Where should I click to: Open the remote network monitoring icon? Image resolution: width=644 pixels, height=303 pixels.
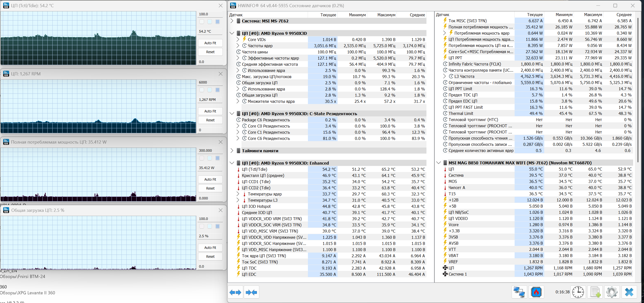pos(519,292)
